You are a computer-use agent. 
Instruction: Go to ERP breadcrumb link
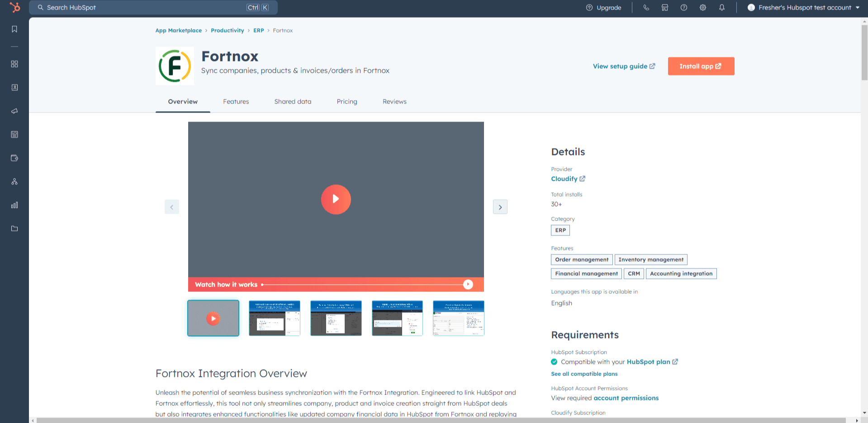point(259,30)
